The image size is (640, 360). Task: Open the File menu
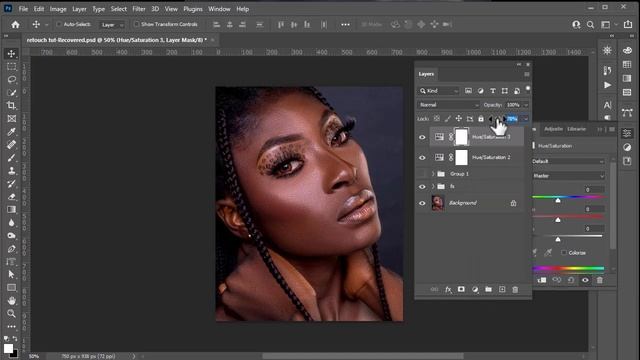pyautogui.click(x=23, y=9)
